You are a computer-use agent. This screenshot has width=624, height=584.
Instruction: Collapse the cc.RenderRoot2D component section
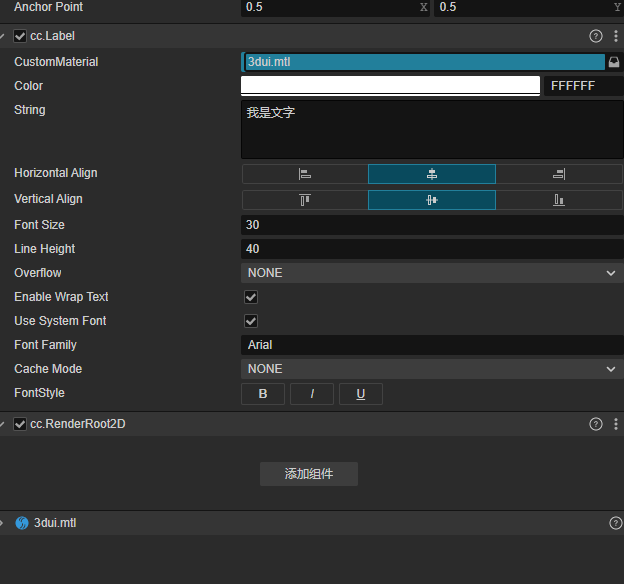pyautogui.click(x=2, y=424)
